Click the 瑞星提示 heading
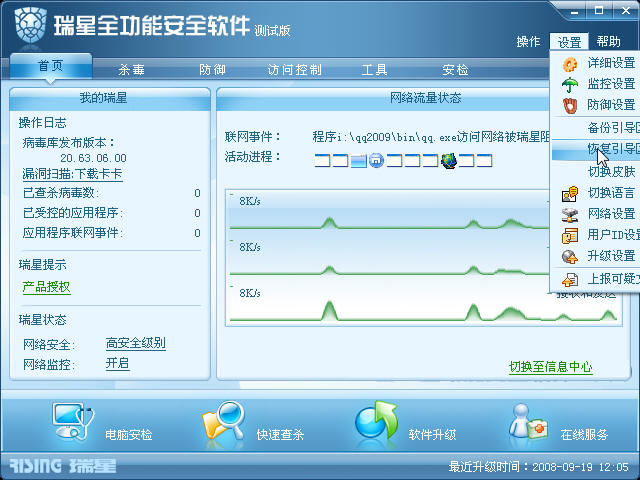Image resolution: width=640 pixels, height=480 pixels. pos(42,265)
